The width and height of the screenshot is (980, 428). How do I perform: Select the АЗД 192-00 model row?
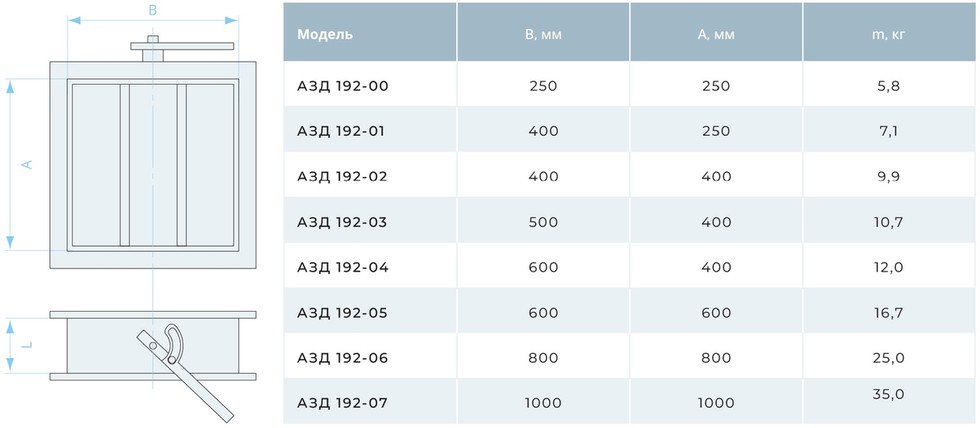tap(630, 85)
